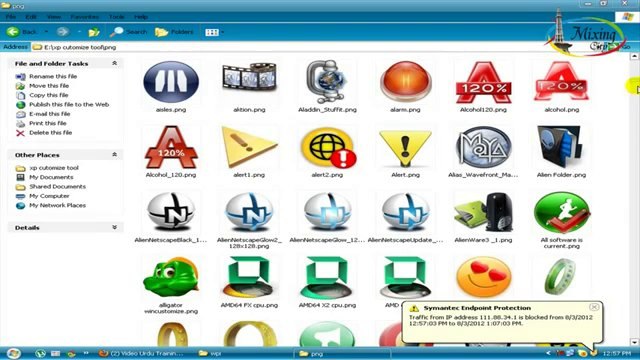
Task: Click E-mail this file
Action: pyautogui.click(x=49, y=114)
